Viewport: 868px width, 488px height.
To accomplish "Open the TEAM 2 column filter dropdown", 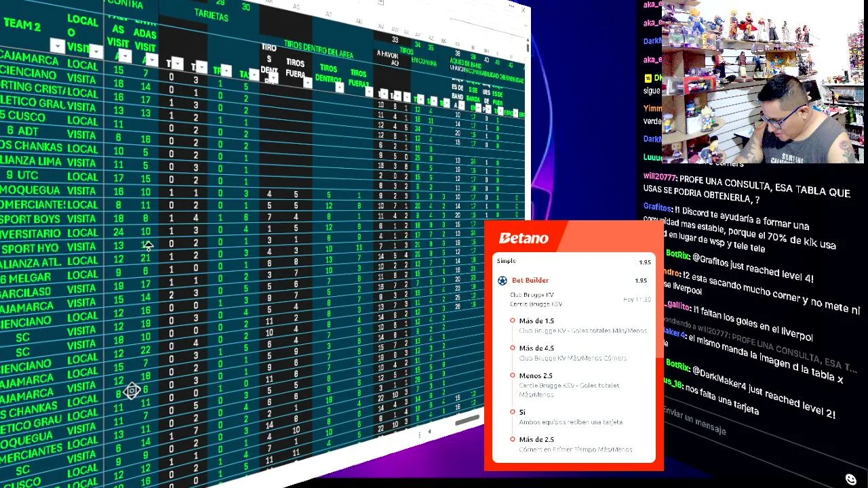I will pyautogui.click(x=57, y=46).
